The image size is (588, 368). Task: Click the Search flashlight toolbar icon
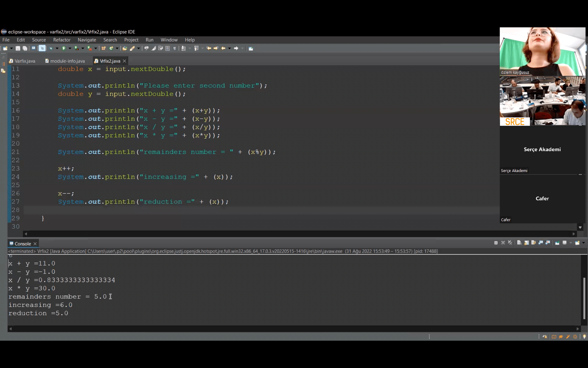click(x=132, y=48)
